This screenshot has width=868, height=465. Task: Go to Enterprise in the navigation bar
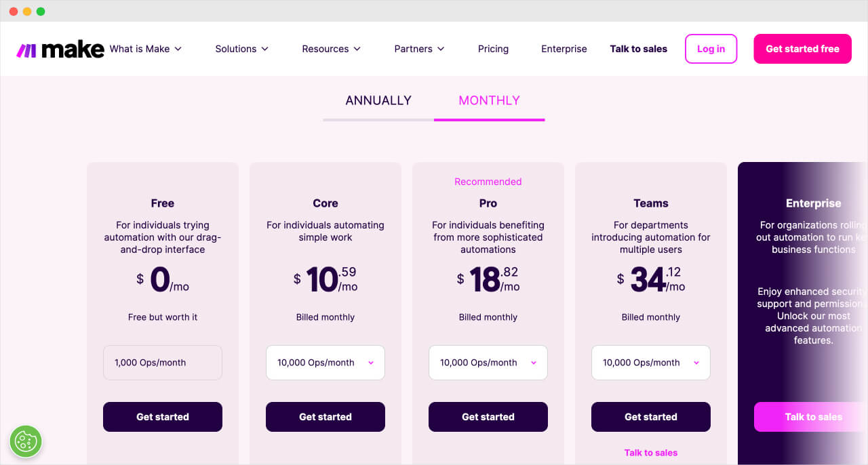point(564,48)
